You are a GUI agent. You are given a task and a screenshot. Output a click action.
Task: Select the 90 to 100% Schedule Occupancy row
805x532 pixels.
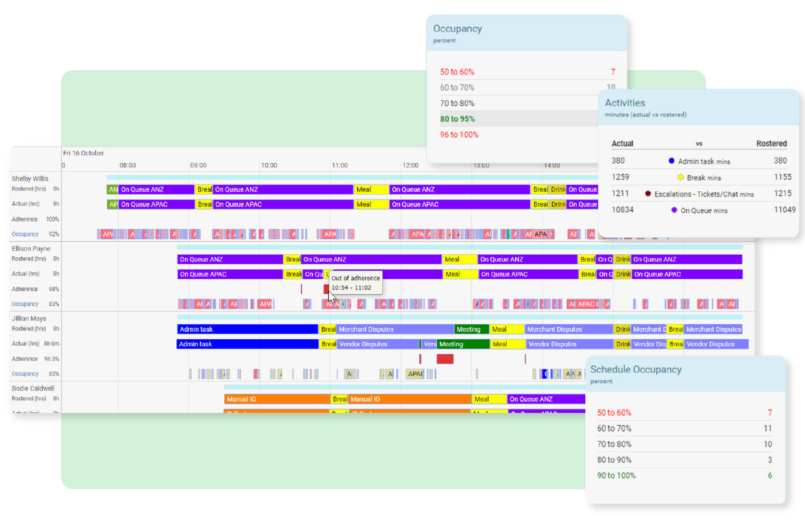pyautogui.click(x=616, y=475)
